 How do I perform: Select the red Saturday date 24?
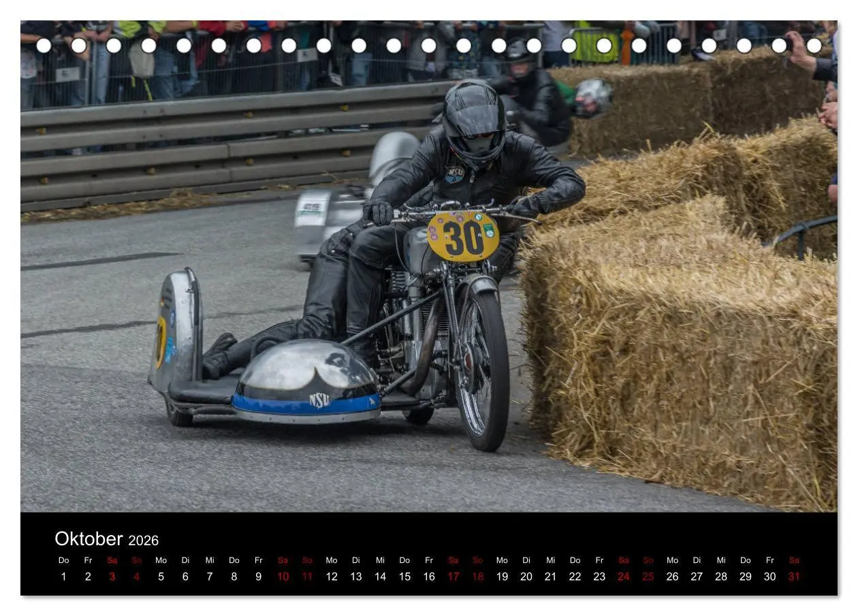pyautogui.click(x=624, y=577)
